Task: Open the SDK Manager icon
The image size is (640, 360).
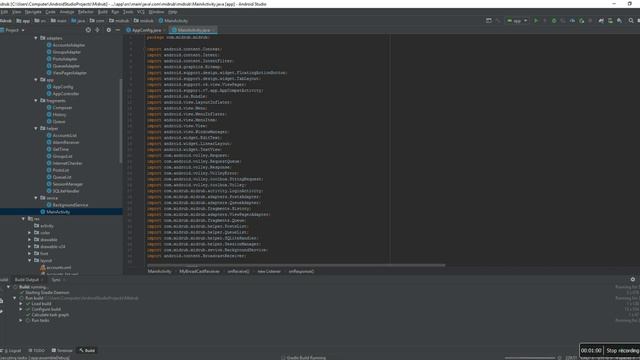Action: [619, 20]
